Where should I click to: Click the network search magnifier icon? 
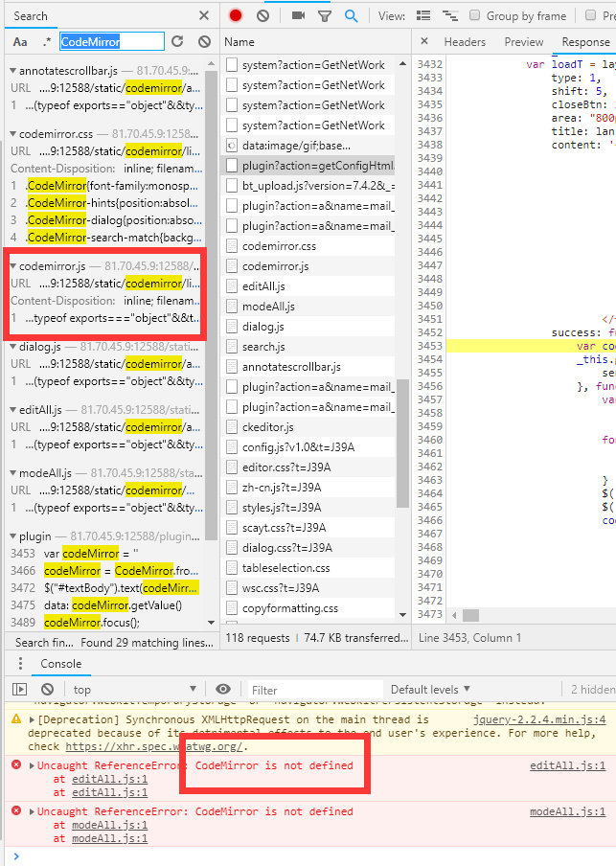click(x=351, y=15)
